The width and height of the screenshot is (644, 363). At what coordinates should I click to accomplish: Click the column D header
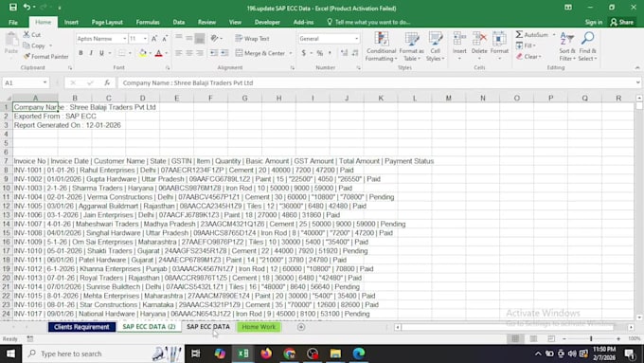coord(142,98)
